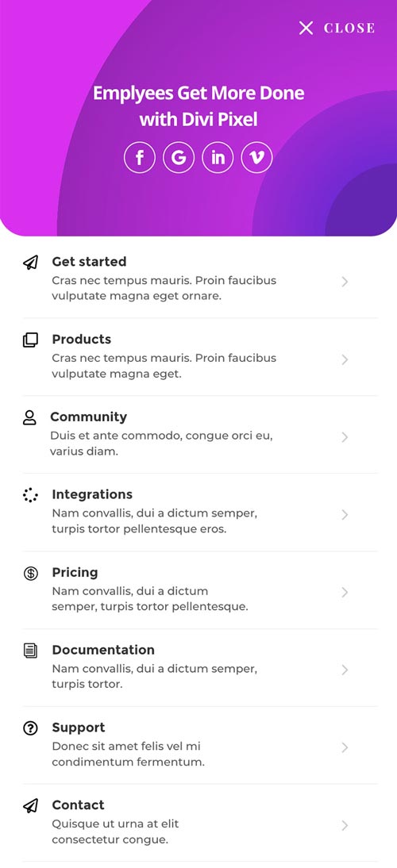Click the user icon beside Community
Image resolution: width=397 pixels, height=868 pixels.
click(x=29, y=417)
